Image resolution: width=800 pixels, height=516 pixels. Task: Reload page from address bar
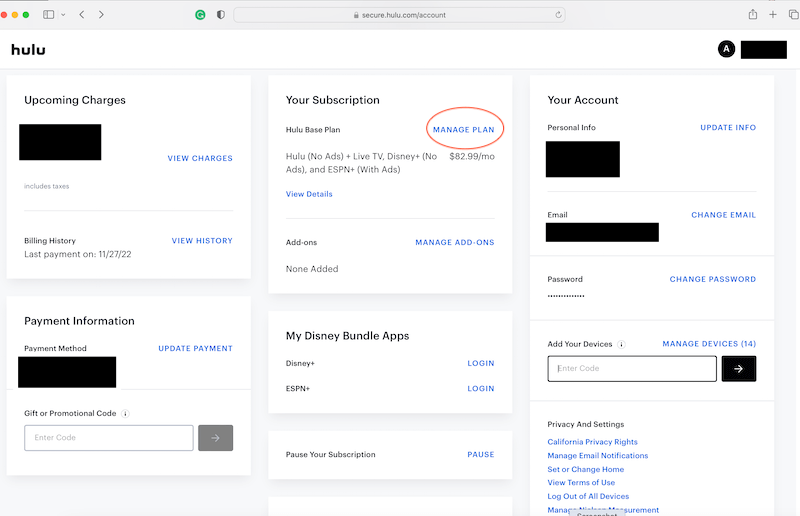click(558, 15)
